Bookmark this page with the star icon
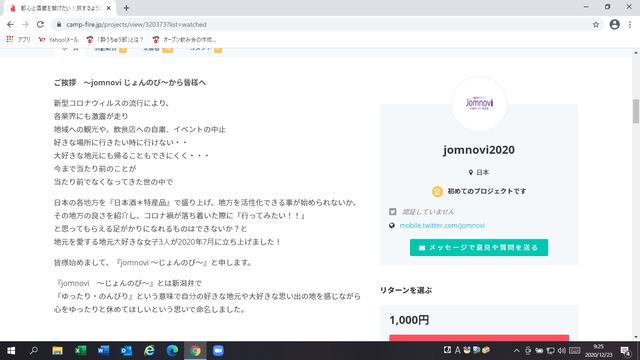 (x=596, y=24)
